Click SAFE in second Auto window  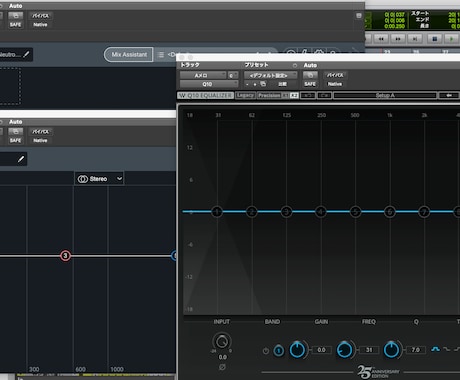pos(15,140)
